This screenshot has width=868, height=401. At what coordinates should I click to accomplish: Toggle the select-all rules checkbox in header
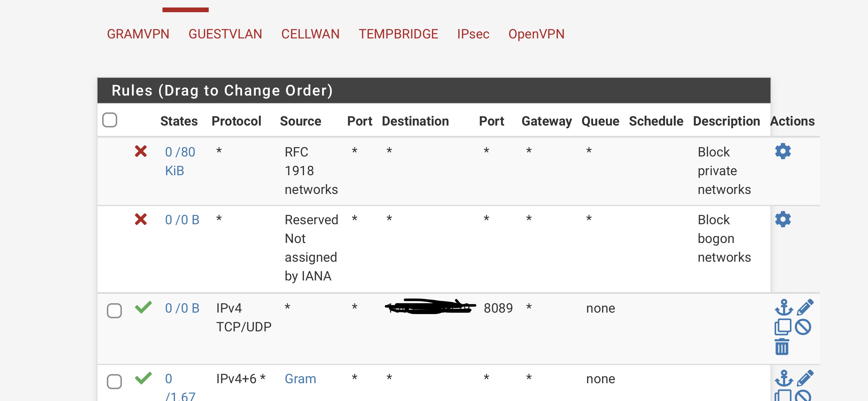[x=109, y=120]
